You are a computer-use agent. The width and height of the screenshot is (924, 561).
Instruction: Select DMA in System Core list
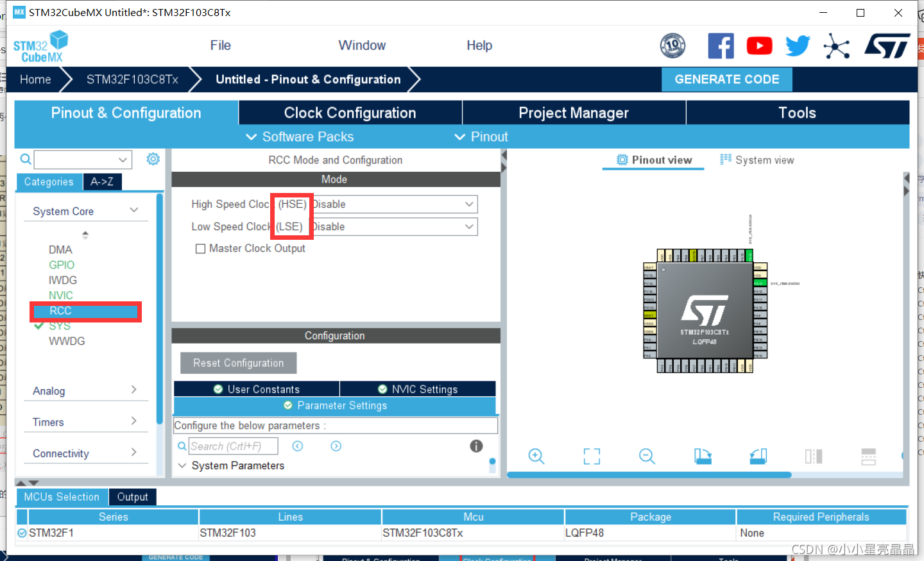point(60,249)
